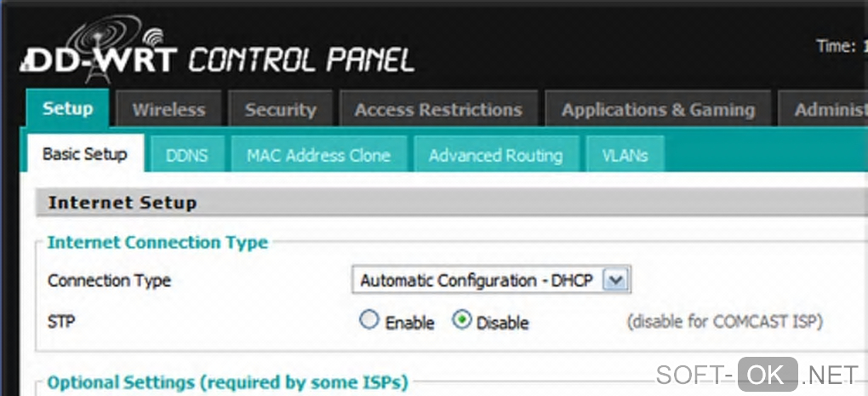Click the Connection Type label
Screen dimensions: 868x396
click(110, 280)
